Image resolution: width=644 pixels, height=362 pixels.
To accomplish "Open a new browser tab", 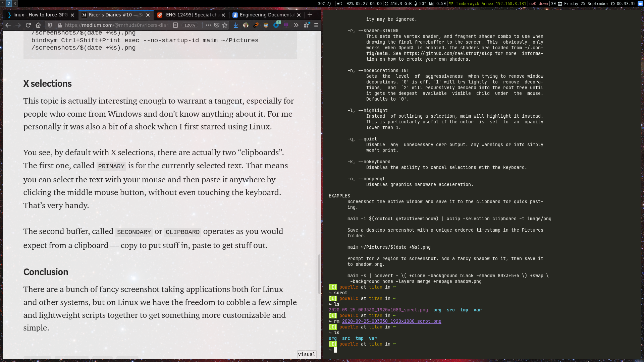I will point(310,15).
